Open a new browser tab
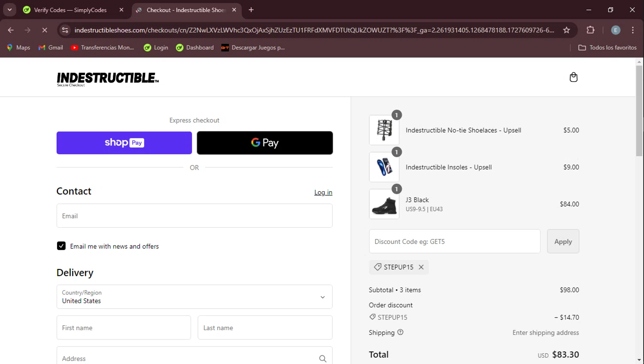The image size is (644, 364). click(x=251, y=10)
